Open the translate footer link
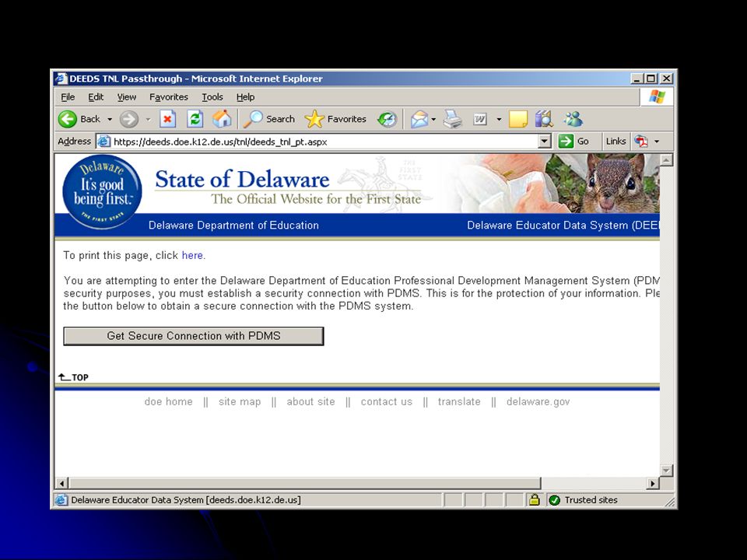The height and width of the screenshot is (560, 747). (459, 401)
